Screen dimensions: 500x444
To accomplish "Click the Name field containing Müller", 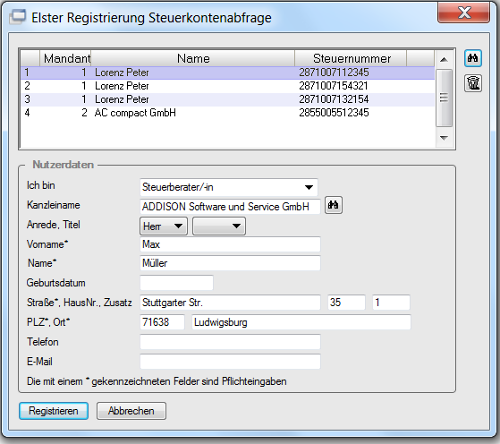I will point(230,263).
